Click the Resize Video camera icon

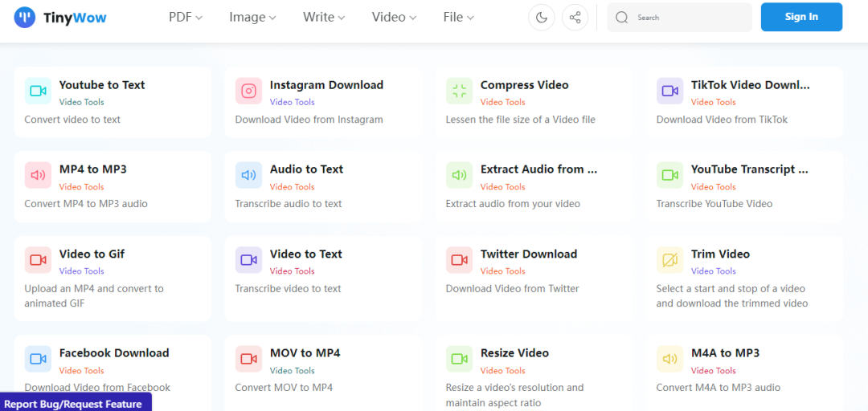[x=460, y=359]
